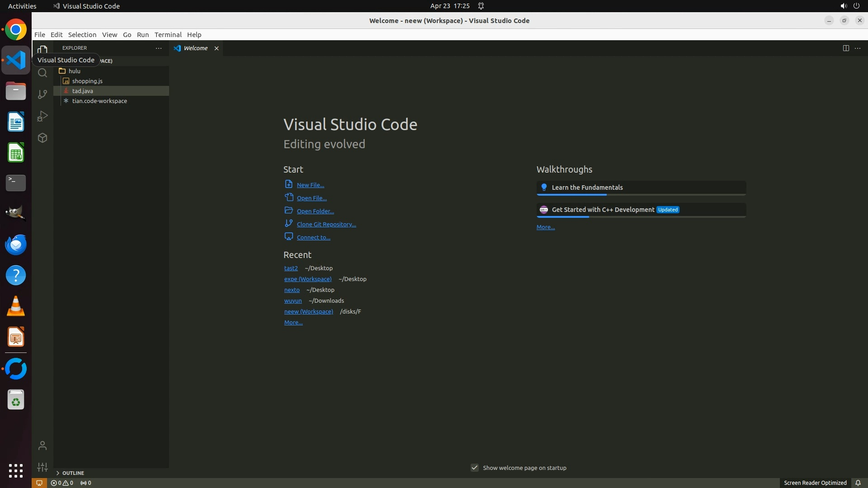868x488 pixels.
Task: Open Explorer views and more actions menu
Action: coord(159,48)
